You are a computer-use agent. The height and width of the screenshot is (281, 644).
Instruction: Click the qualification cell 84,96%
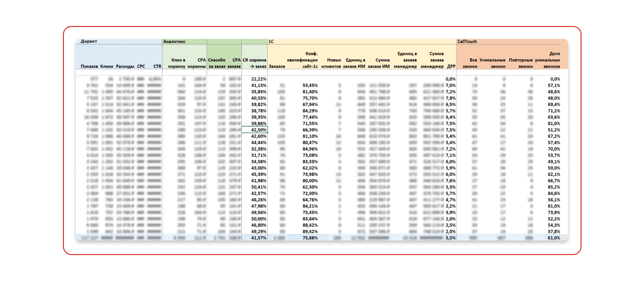[310, 149]
